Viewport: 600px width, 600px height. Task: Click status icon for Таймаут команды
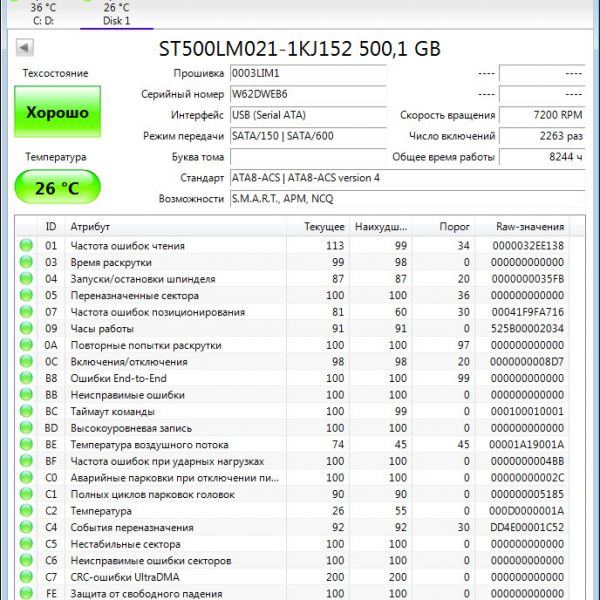tap(26, 411)
